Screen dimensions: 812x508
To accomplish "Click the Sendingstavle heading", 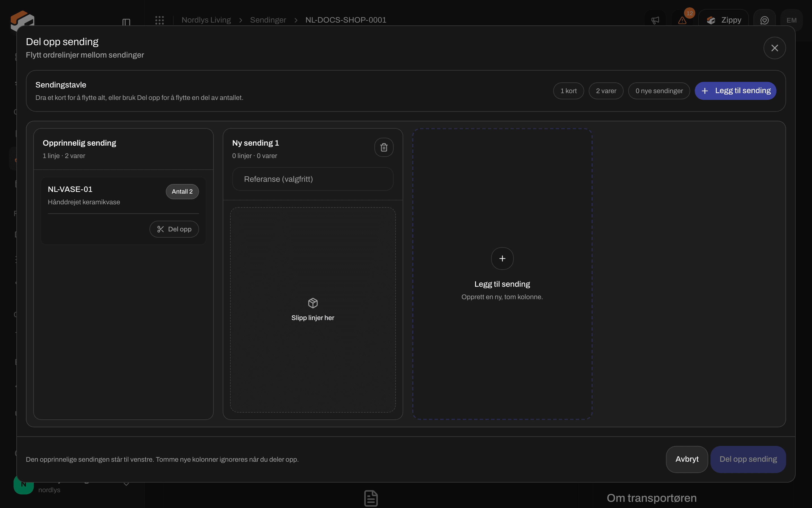I will point(61,85).
